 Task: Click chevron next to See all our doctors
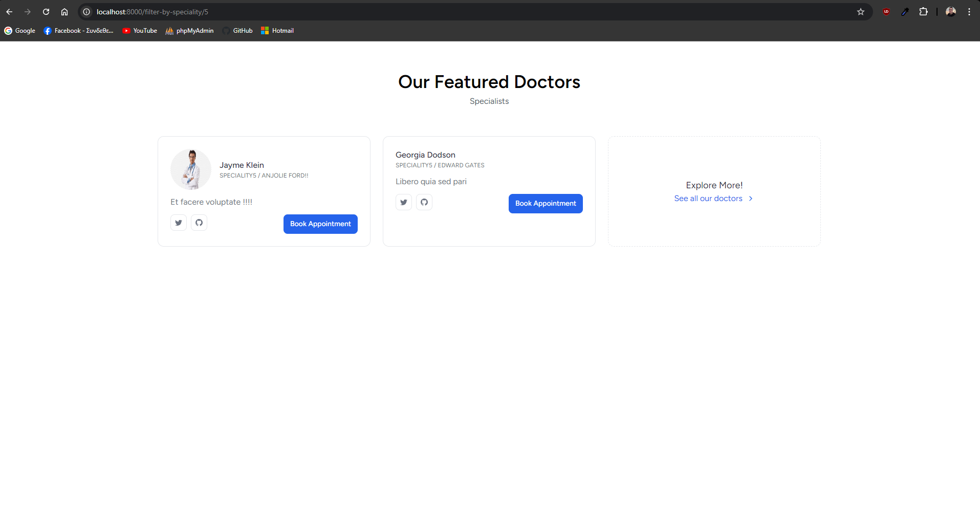(x=751, y=199)
